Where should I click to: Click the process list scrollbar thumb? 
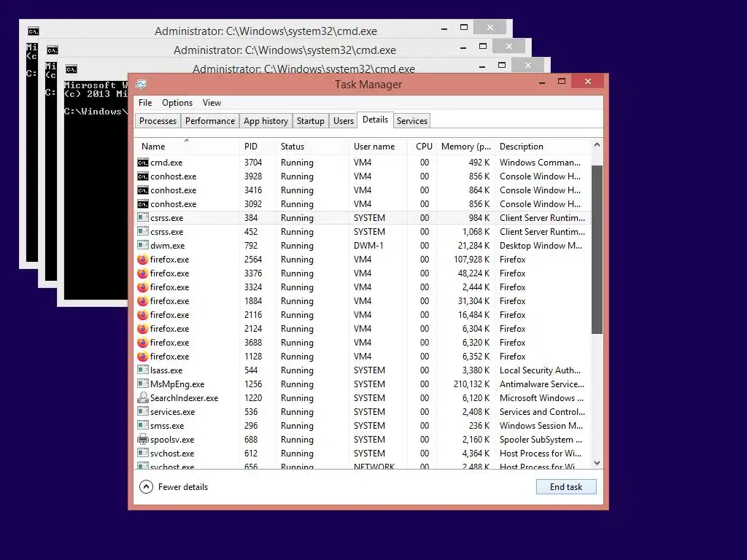pyautogui.click(x=597, y=249)
